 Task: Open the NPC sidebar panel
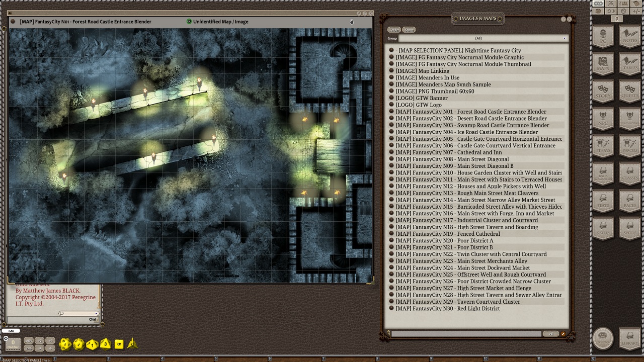[603, 121]
